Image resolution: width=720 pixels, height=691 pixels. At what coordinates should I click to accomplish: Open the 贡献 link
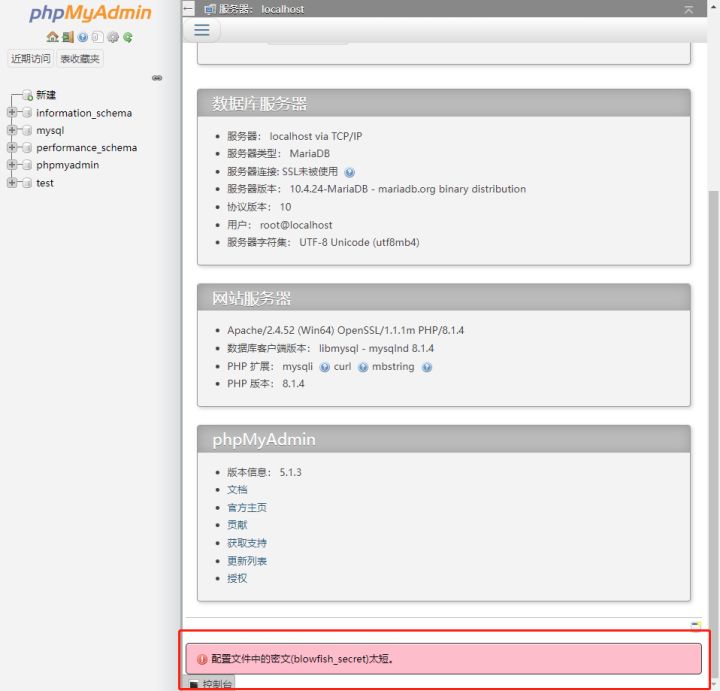237,525
